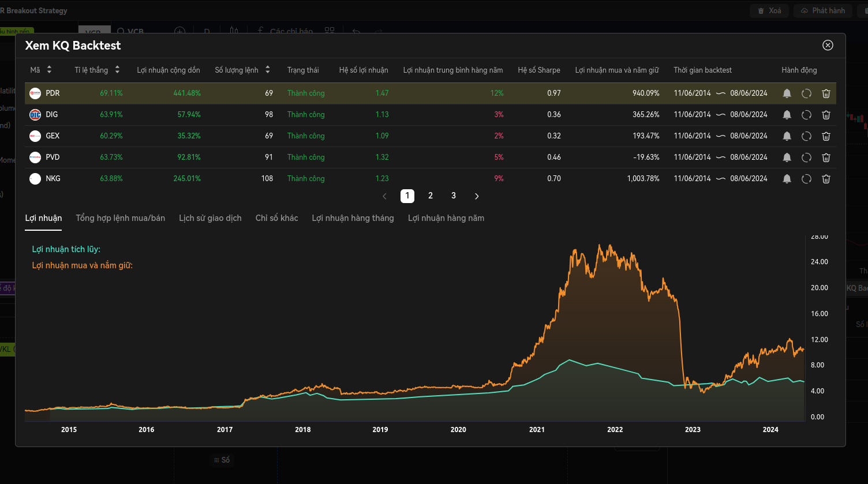The height and width of the screenshot is (484, 868).
Task: Click the 2021 label on chart axis
Action: 537,429
